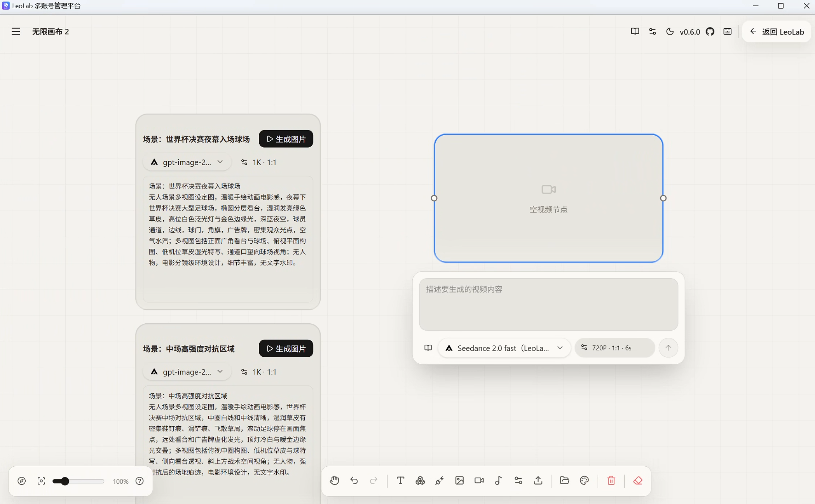Viewport: 815px width, 504px height.
Task: Open the hamburger menu
Action: point(16,31)
